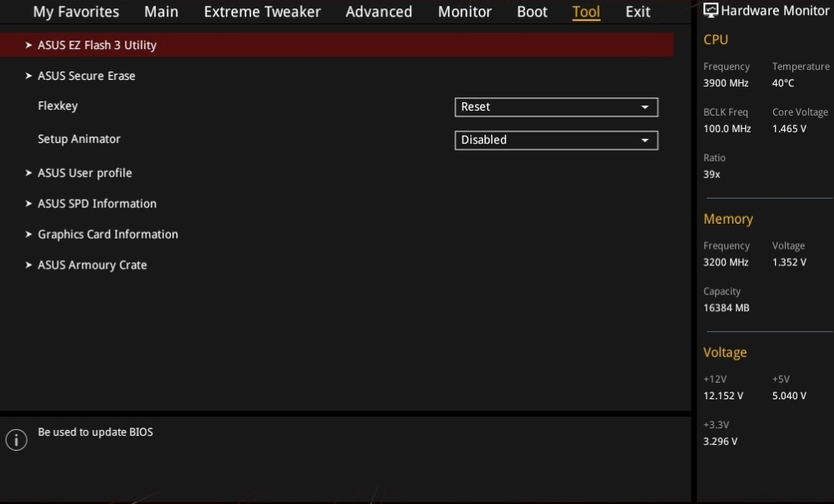Click the CPU temperature value 40°C

click(x=783, y=83)
